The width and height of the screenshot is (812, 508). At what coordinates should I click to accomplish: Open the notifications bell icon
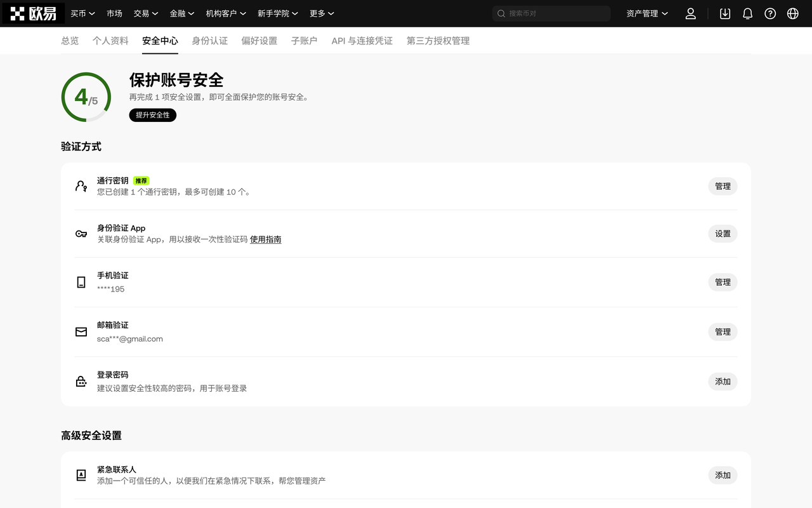748,13
